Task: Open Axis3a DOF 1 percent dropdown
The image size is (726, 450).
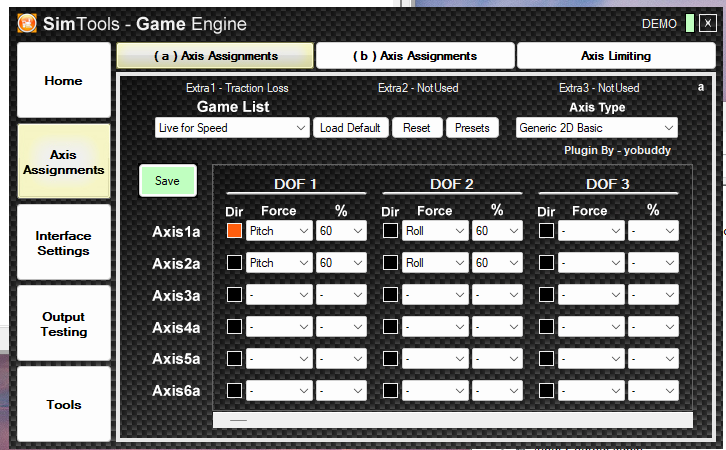Action: pos(341,294)
